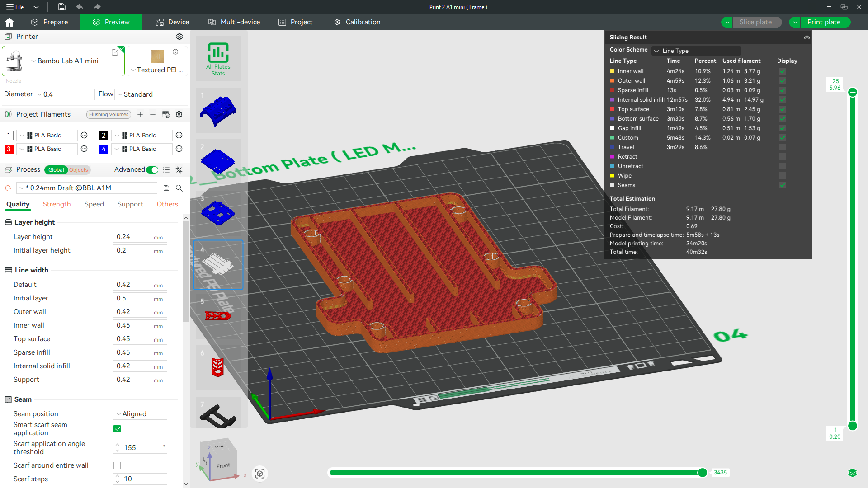Viewport: 868px width, 488px height.
Task: Open All Plates Stats
Action: pyautogui.click(x=218, y=59)
